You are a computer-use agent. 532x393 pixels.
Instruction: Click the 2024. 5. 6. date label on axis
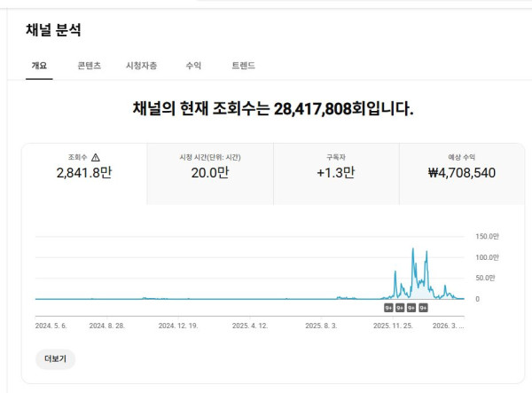(51, 326)
